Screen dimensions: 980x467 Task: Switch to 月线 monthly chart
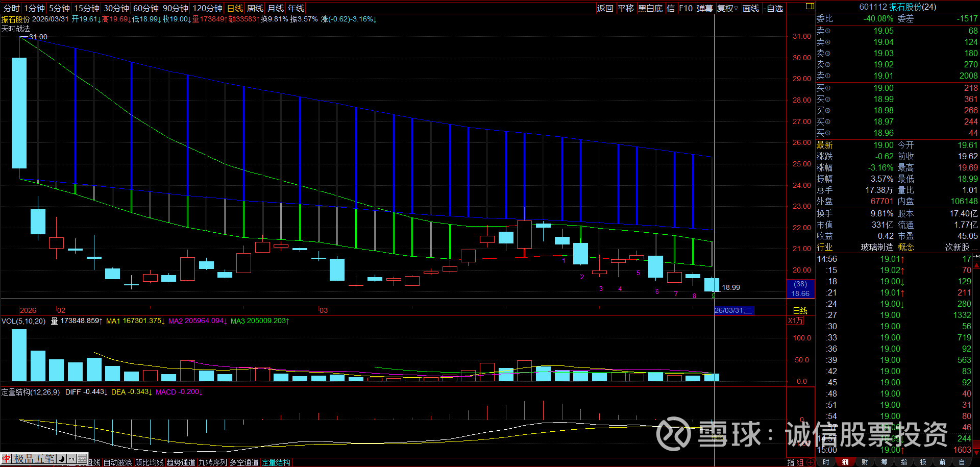pyautogui.click(x=276, y=8)
